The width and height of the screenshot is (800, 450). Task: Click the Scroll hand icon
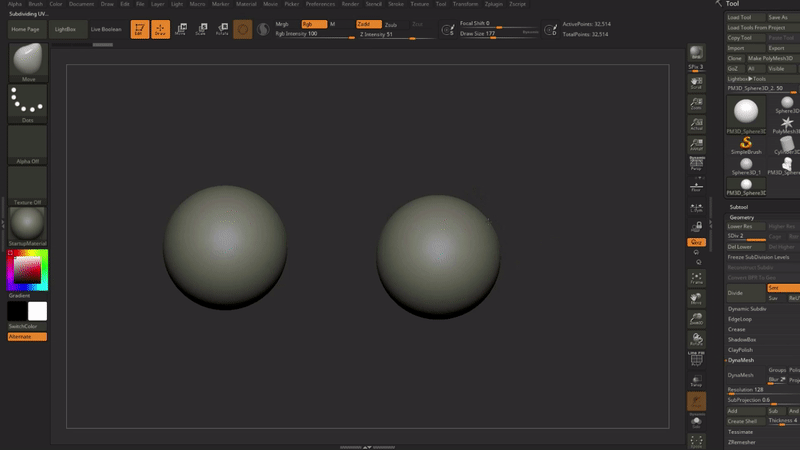coord(696,83)
